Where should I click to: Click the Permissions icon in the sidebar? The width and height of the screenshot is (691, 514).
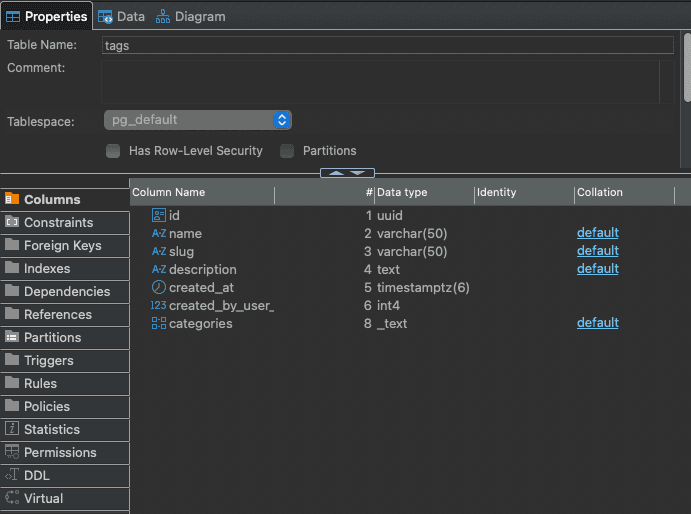(13, 452)
